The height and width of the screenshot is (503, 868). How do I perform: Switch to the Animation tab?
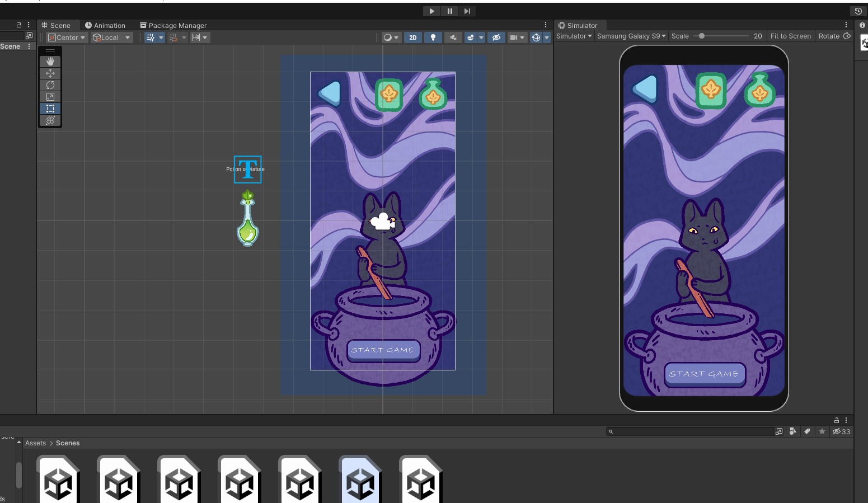[105, 25]
